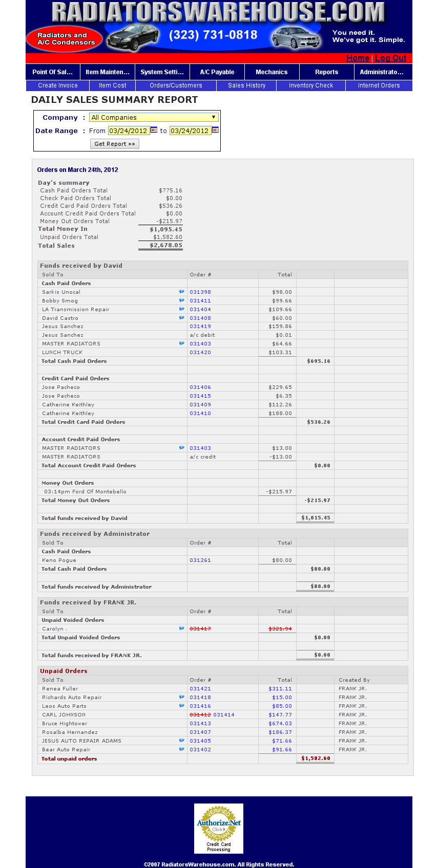This screenshot has height=868, width=438.
Task: Open the Bear Auto Repair note icon
Action: 181,749
